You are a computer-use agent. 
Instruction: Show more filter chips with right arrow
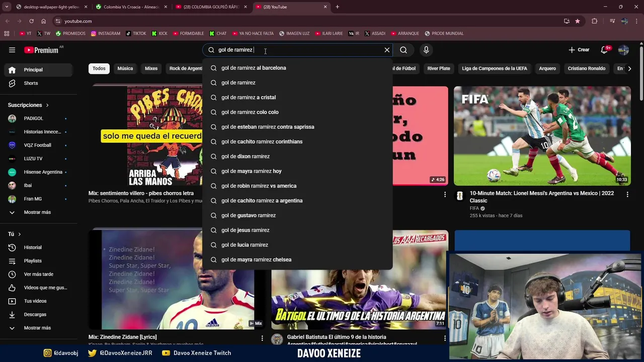coord(629,68)
